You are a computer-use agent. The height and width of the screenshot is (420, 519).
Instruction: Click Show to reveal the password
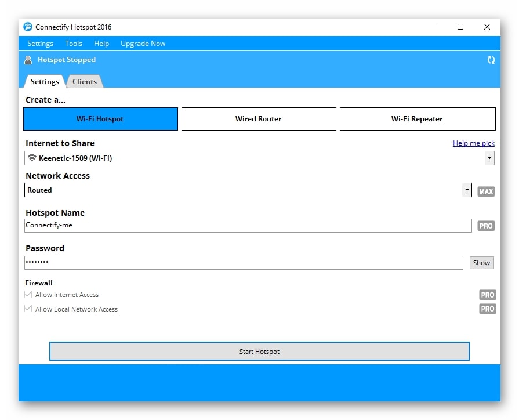tap(481, 263)
